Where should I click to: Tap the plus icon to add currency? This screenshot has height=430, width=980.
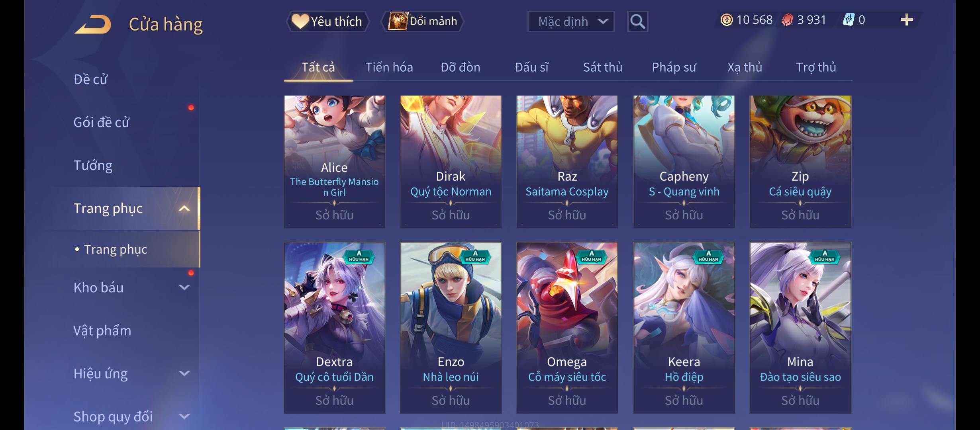[906, 20]
